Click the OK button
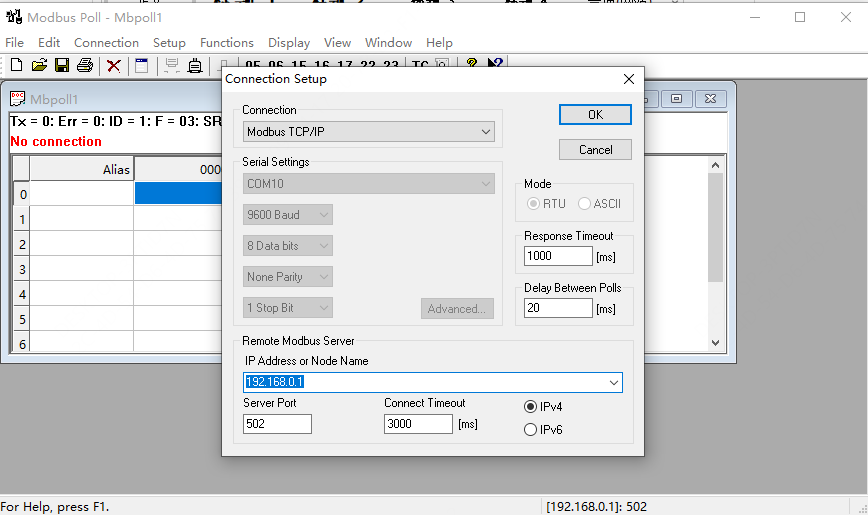Screen dimensions: 868x515 point(595,115)
